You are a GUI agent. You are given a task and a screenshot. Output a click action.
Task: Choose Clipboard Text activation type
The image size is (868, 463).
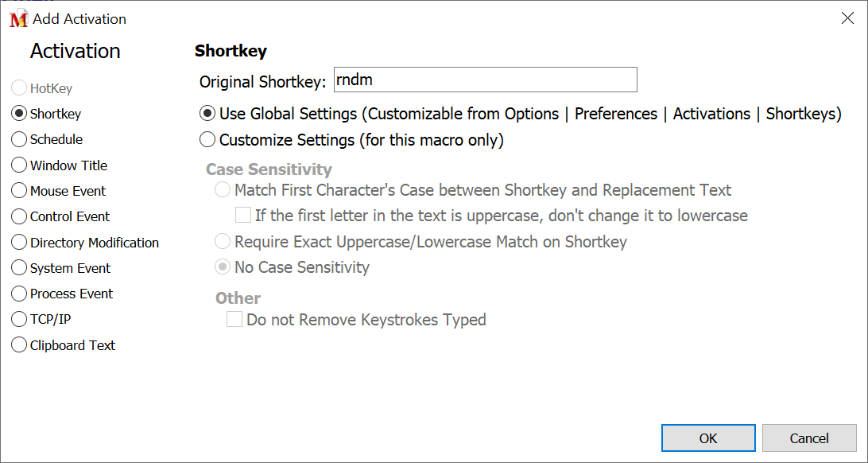(x=19, y=345)
